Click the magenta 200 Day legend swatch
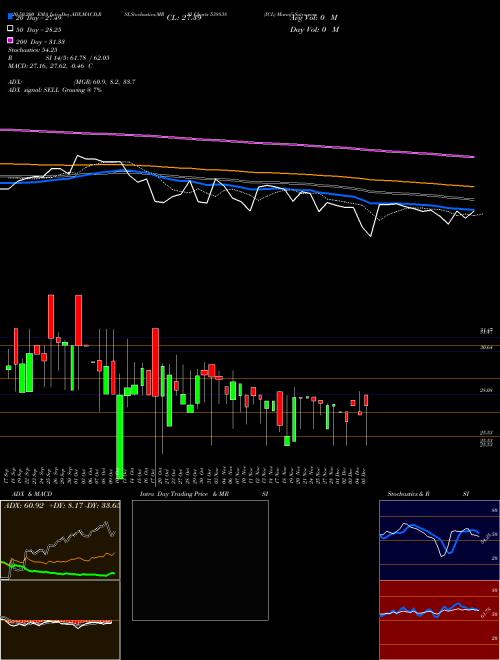Screen dimensions: 500x660 click(x=11, y=40)
